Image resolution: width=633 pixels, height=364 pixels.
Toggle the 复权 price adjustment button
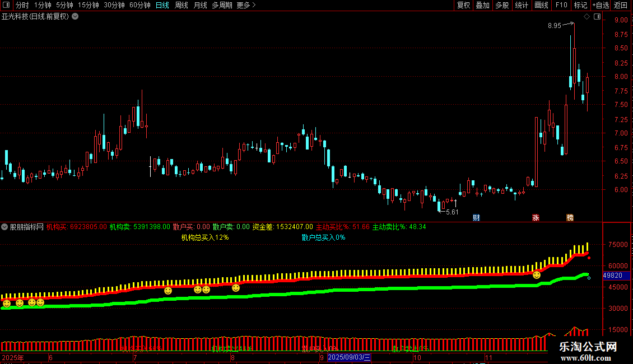(x=463, y=5)
